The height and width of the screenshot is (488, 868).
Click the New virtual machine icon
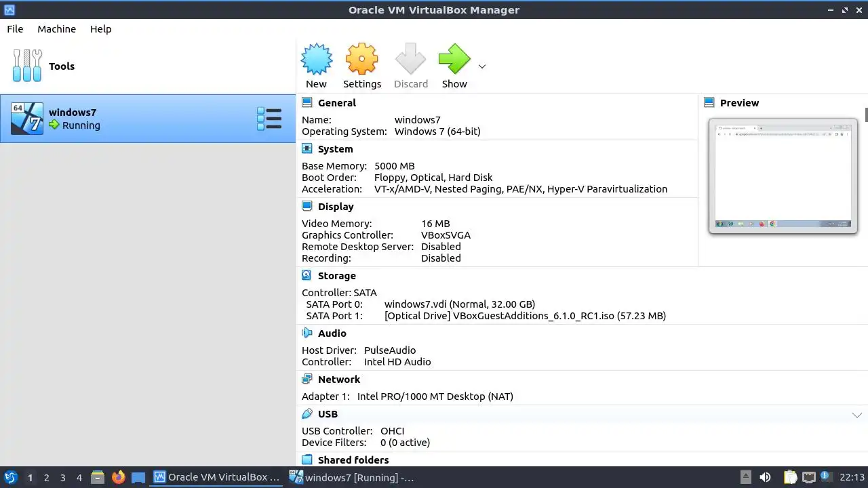point(317,60)
